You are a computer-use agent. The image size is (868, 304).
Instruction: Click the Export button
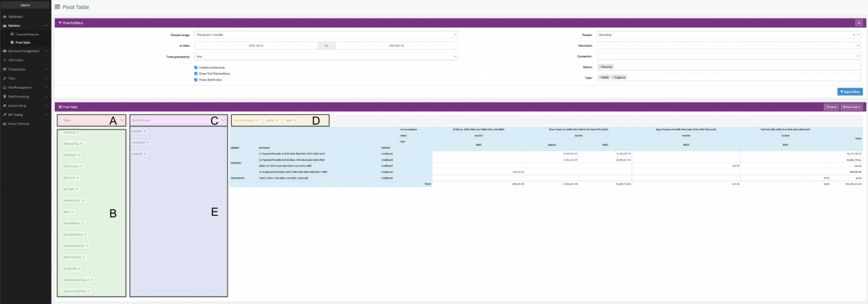pyautogui.click(x=830, y=107)
